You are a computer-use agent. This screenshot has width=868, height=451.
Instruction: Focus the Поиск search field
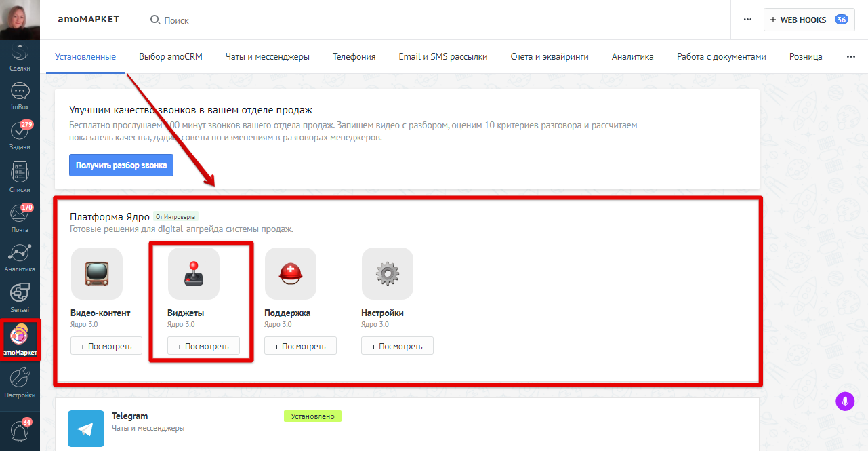(434, 20)
